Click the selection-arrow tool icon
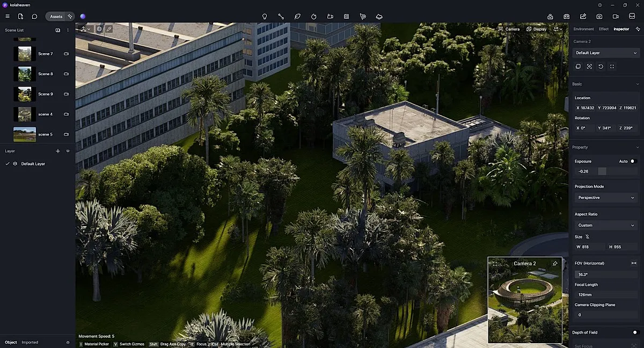This screenshot has width=644, height=348. (x=363, y=17)
